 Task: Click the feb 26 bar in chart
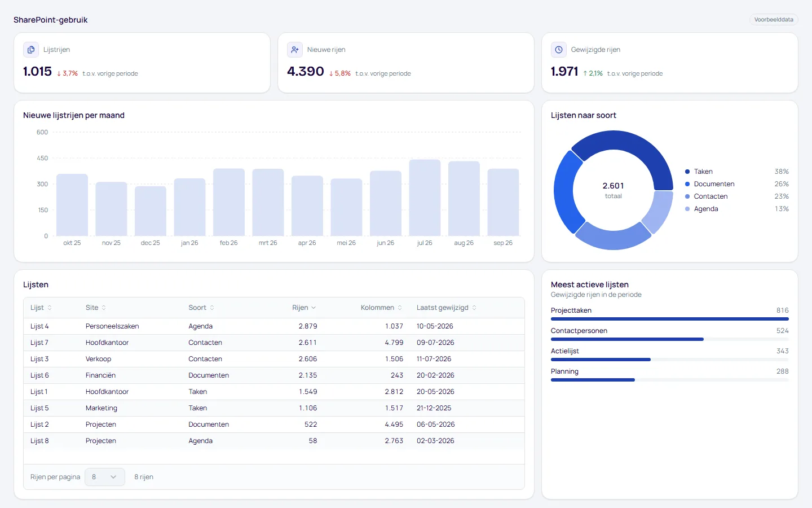[x=229, y=202]
